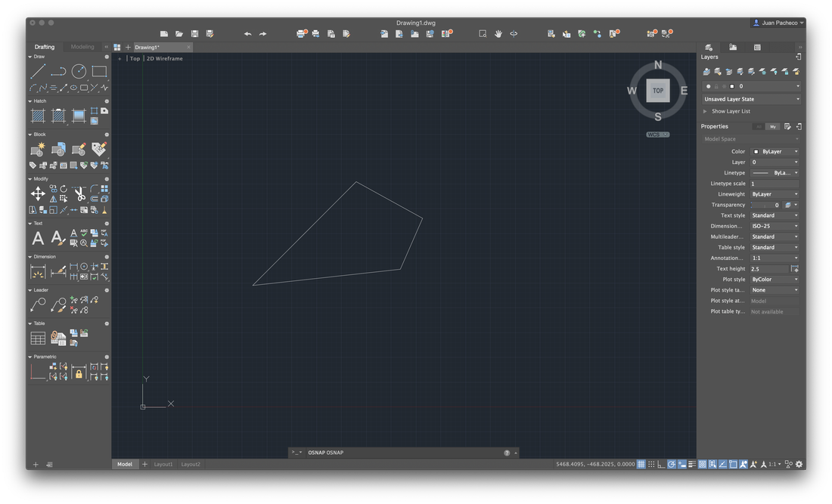The width and height of the screenshot is (832, 504).
Task: Open the status bar settings gear
Action: [x=799, y=464]
